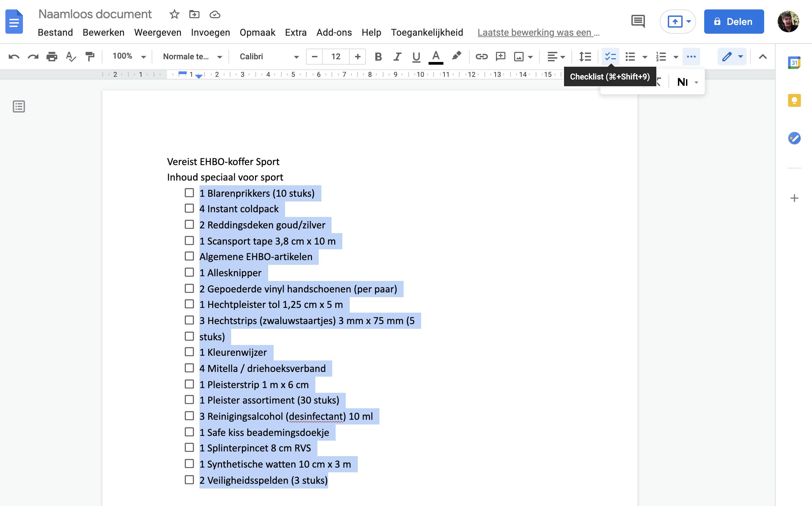812x506 pixels.
Task: Insert a link with the chain icon
Action: [x=481, y=57]
